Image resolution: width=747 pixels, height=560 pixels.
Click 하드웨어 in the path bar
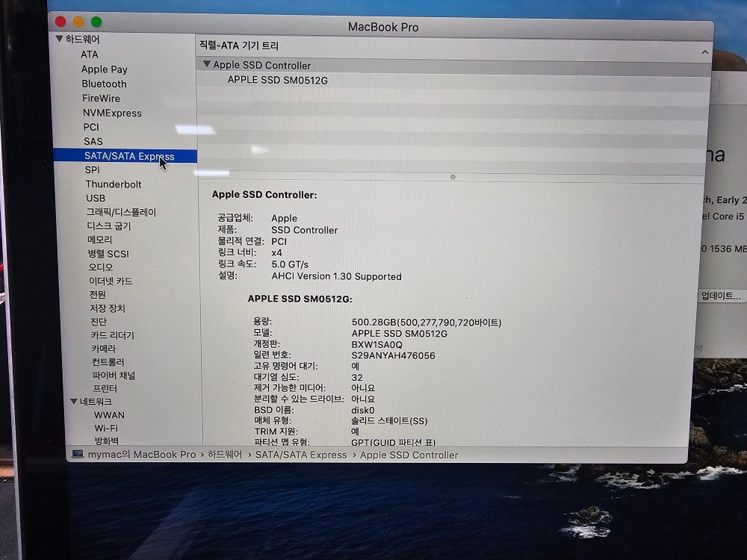pyautogui.click(x=225, y=454)
